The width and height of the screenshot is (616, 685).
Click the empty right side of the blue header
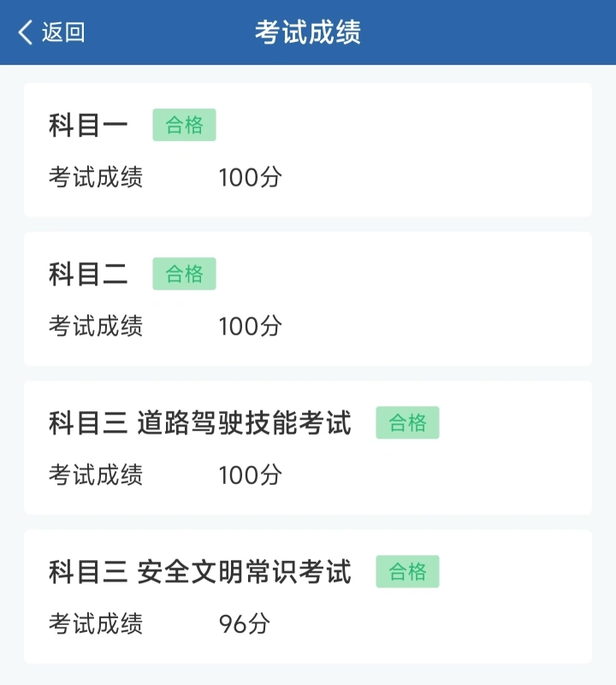pos(513,32)
